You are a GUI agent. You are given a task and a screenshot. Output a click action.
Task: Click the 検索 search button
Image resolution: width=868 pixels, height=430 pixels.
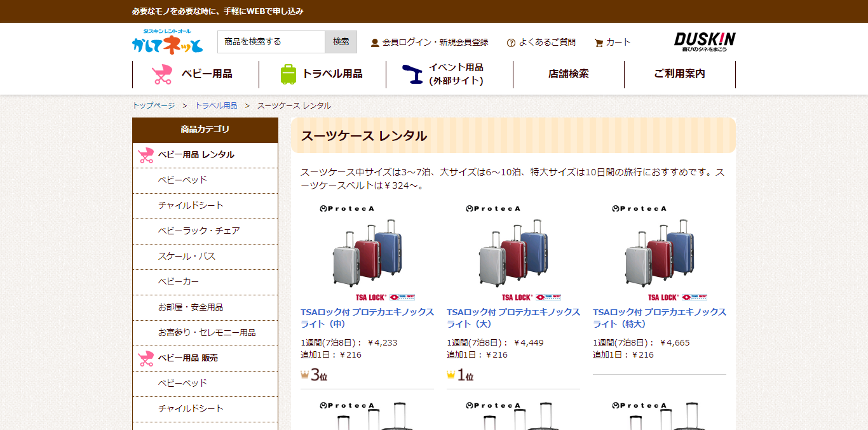tap(341, 42)
